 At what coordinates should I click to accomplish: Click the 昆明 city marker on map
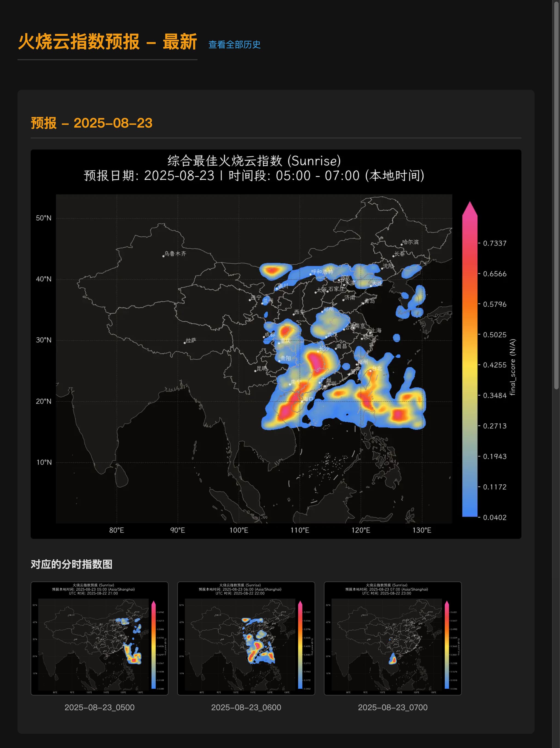pos(256,371)
